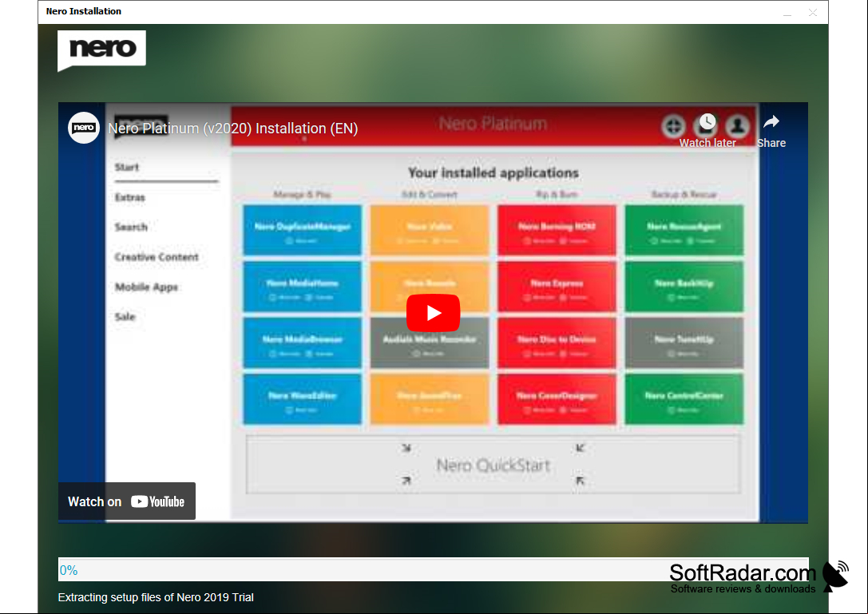
Task: Click the Nero RescueAgent tile in video
Action: [x=684, y=230]
